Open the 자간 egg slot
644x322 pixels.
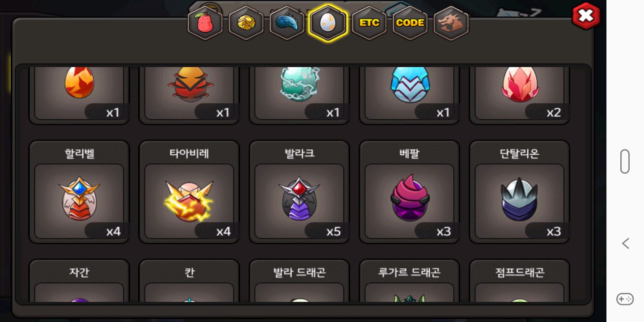pos(79,280)
